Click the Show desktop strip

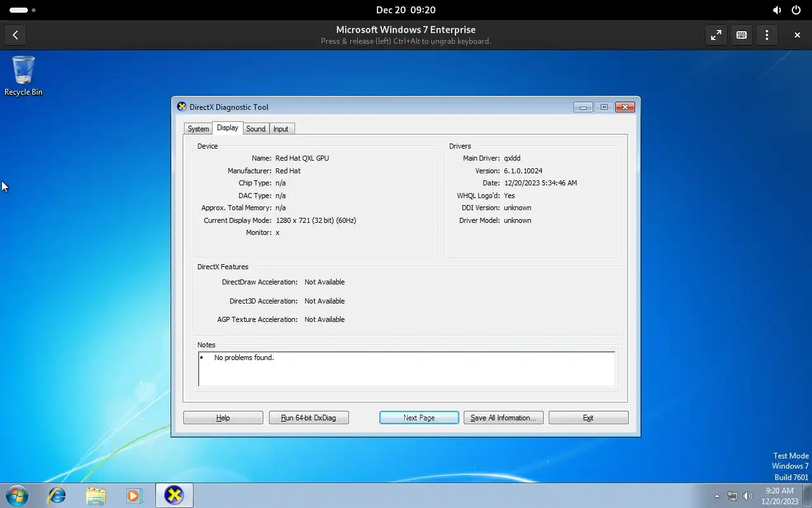pos(807,495)
